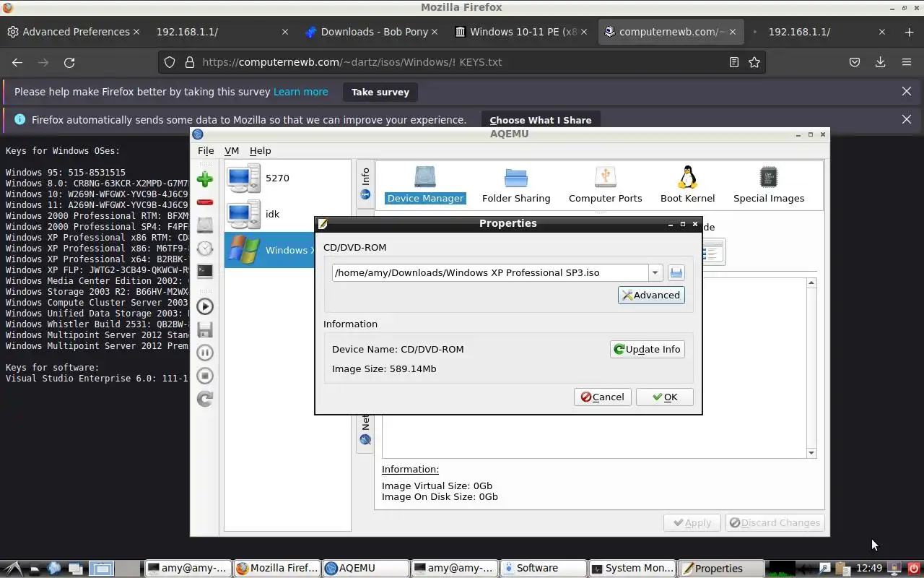924x578 pixels.
Task: Dismiss the data sharing notification bar
Action: click(907, 119)
